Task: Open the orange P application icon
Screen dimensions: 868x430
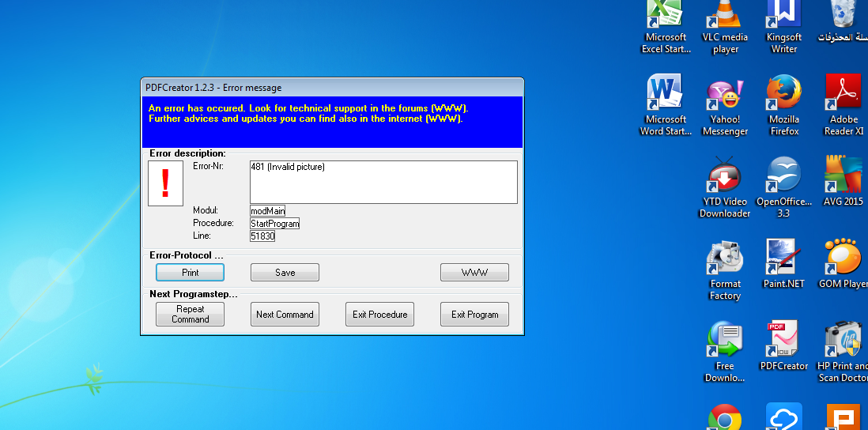Action: coord(843,417)
